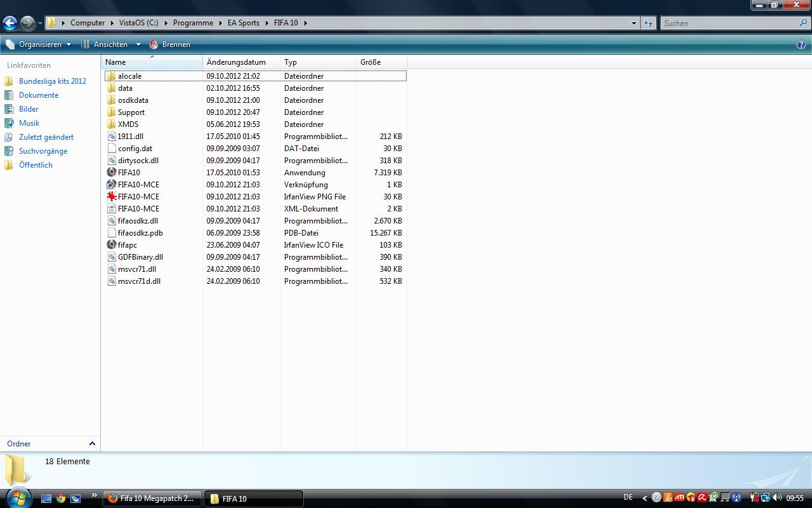This screenshot has width=812, height=508.
Task: Select the XMDS folder icon
Action: (111, 124)
